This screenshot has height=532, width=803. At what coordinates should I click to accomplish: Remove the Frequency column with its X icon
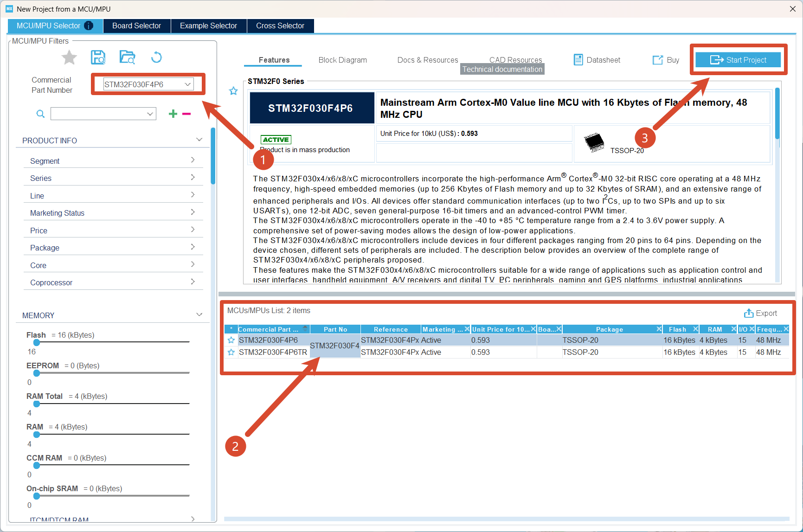pos(786,329)
